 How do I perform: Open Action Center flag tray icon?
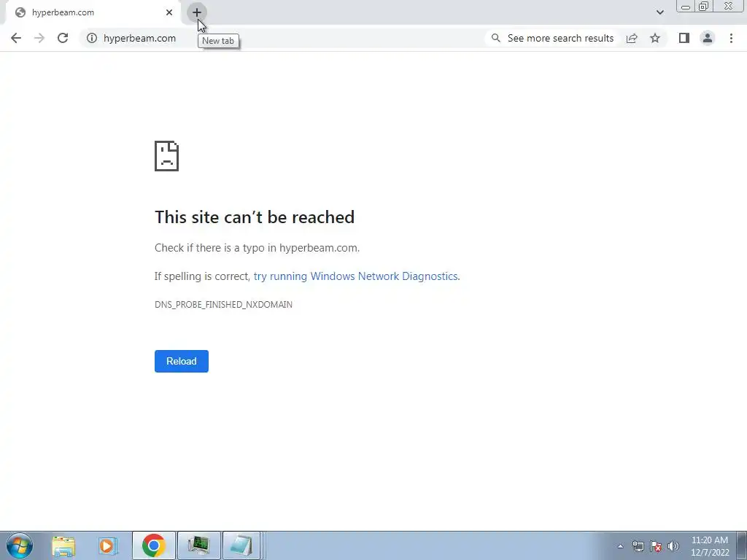coord(656,546)
